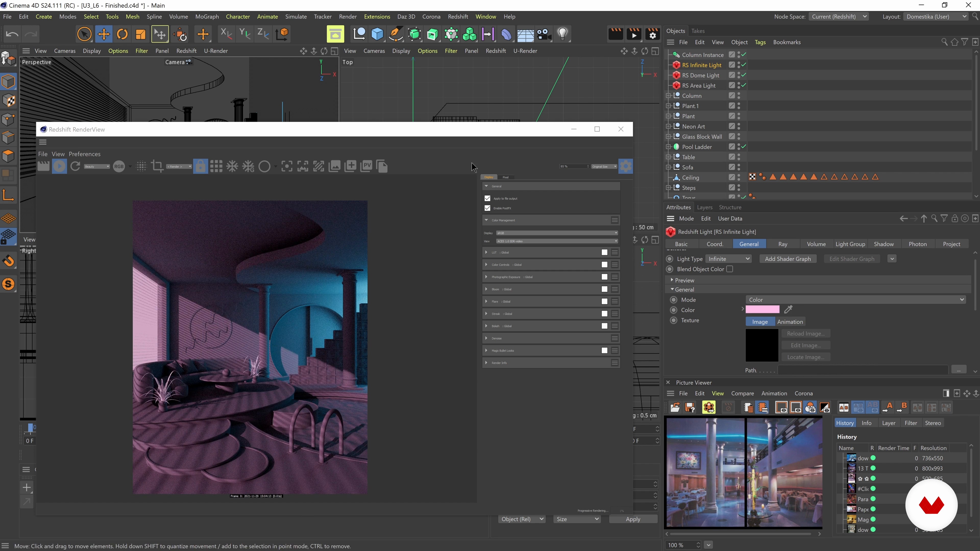Viewport: 980px width, 551px height.
Task: Toggle the Magic Bullet Looks checkbox
Action: 604,350
